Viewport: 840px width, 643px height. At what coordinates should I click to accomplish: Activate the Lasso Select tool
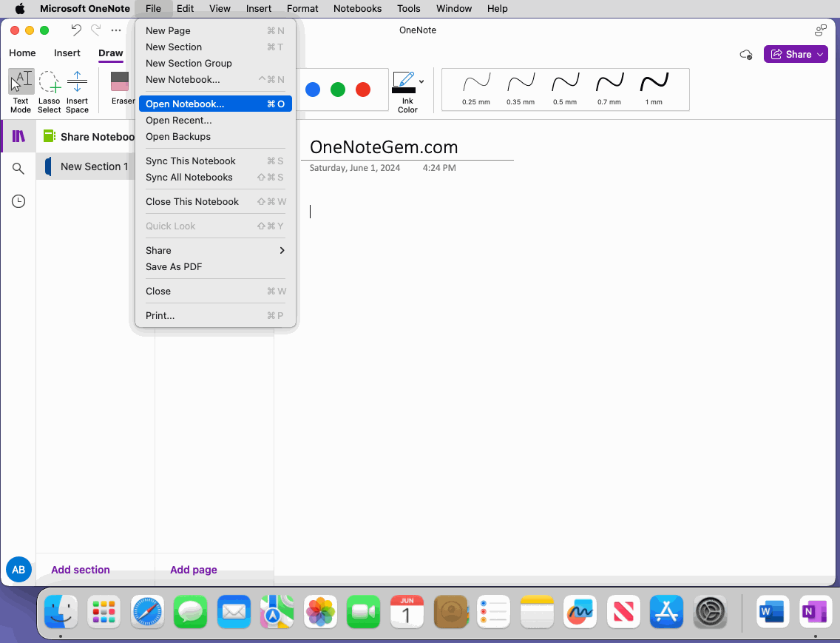point(49,90)
